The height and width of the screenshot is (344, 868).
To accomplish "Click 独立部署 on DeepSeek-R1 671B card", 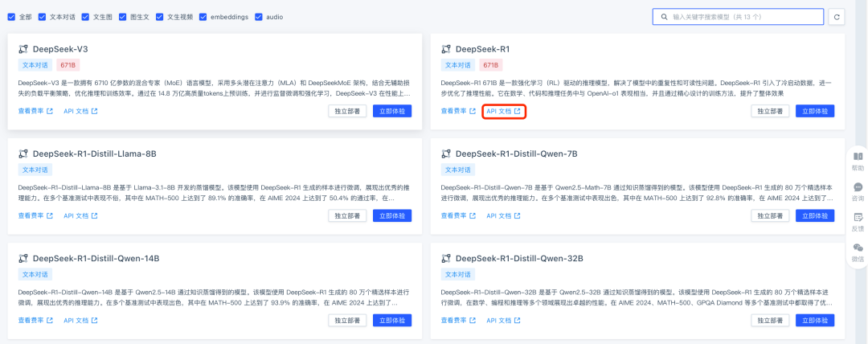I will coord(770,111).
